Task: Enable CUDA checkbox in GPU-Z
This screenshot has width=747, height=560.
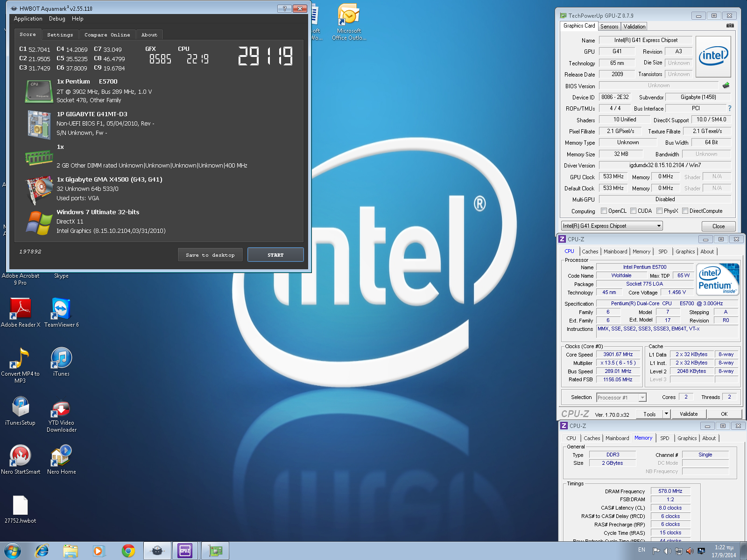Action: [634, 211]
